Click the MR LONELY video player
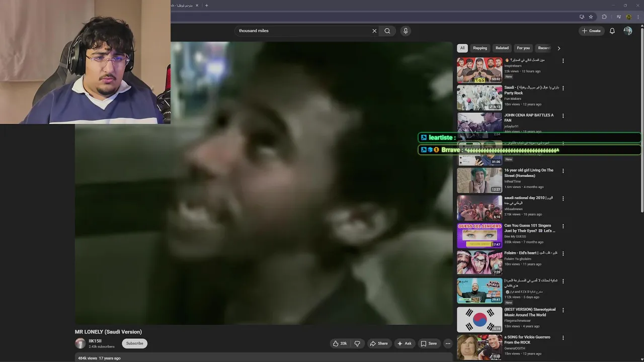Image resolution: width=644 pixels, height=362 pixels. 264,183
